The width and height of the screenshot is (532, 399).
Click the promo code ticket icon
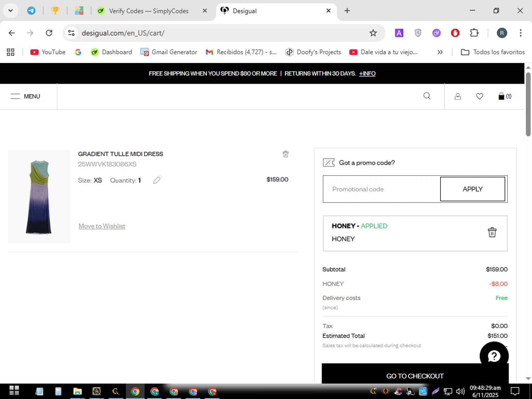coord(329,163)
